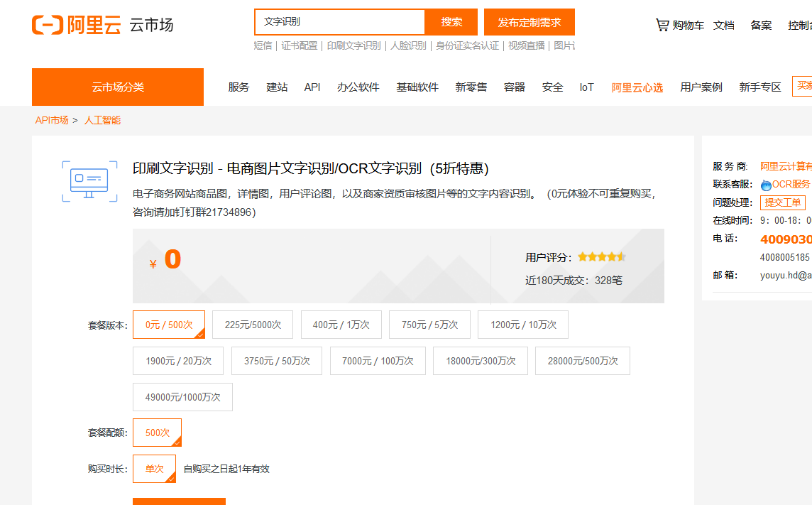Open the 新手专区 navigation tab
This screenshot has height=505, width=812.
click(x=760, y=87)
